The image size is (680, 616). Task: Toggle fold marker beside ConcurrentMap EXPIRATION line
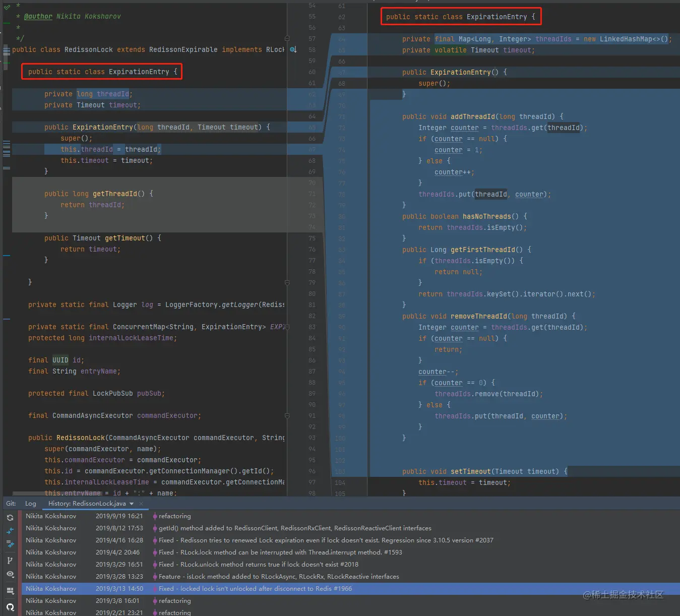coord(287,327)
